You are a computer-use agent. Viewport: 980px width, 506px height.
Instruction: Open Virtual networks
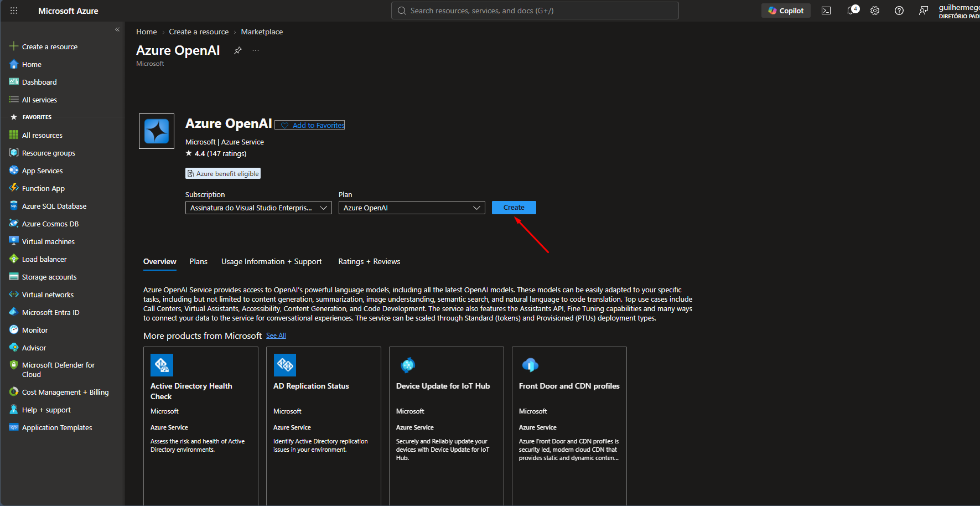click(x=48, y=295)
